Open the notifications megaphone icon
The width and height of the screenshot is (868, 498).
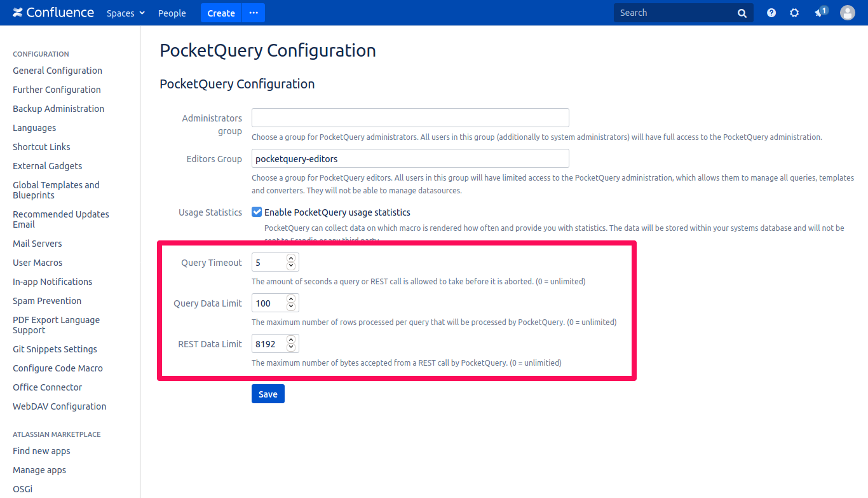pos(820,13)
